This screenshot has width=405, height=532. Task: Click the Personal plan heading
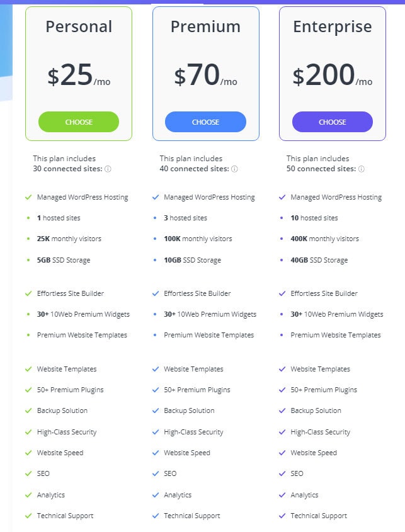(x=79, y=26)
